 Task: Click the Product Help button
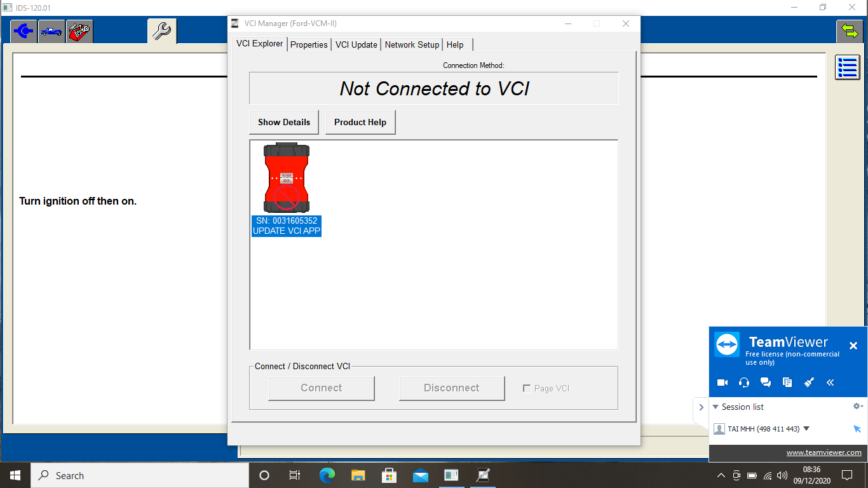tap(360, 122)
